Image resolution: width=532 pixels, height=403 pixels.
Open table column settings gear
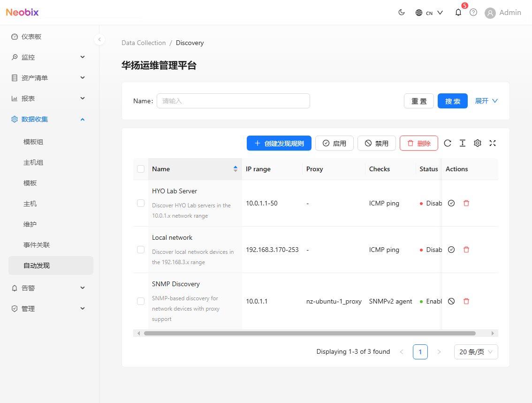coord(478,143)
